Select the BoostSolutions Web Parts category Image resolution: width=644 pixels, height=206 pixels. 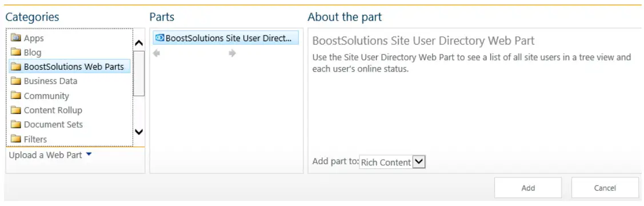pos(69,66)
